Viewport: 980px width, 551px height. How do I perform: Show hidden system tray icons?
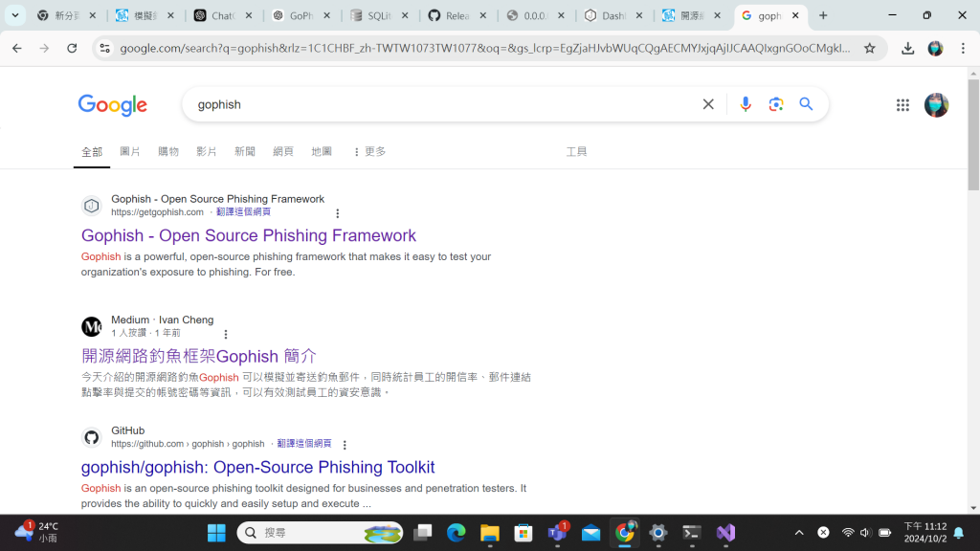point(799,533)
